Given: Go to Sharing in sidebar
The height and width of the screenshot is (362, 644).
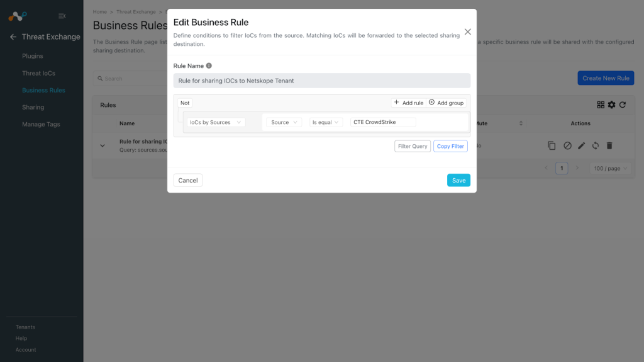Looking at the screenshot, I should 33,108.
